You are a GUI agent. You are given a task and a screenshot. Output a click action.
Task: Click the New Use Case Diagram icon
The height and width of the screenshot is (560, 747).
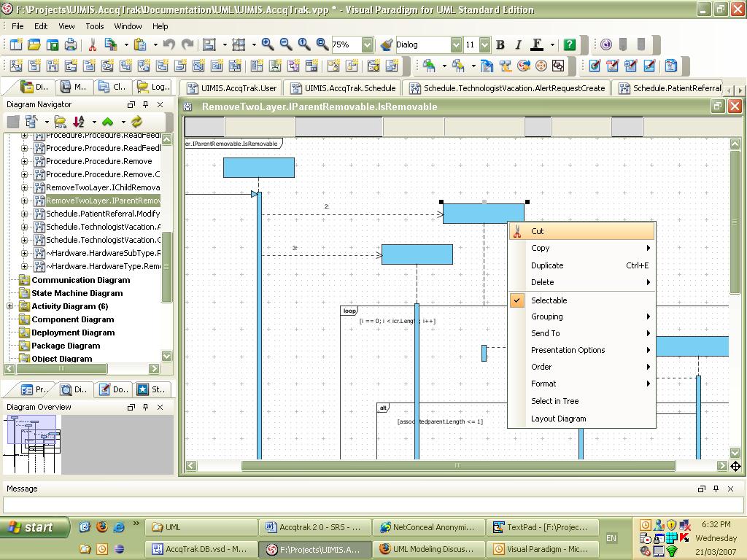click(x=16, y=66)
